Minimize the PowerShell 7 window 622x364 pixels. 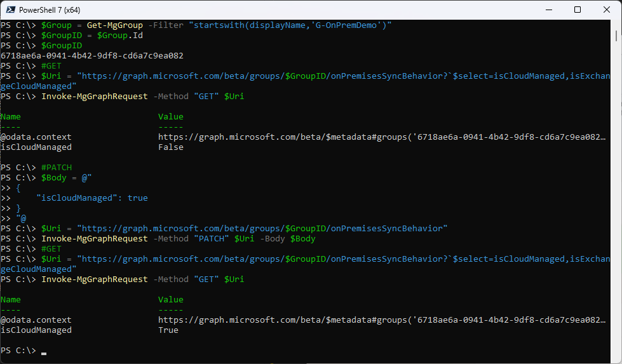[x=547, y=10]
